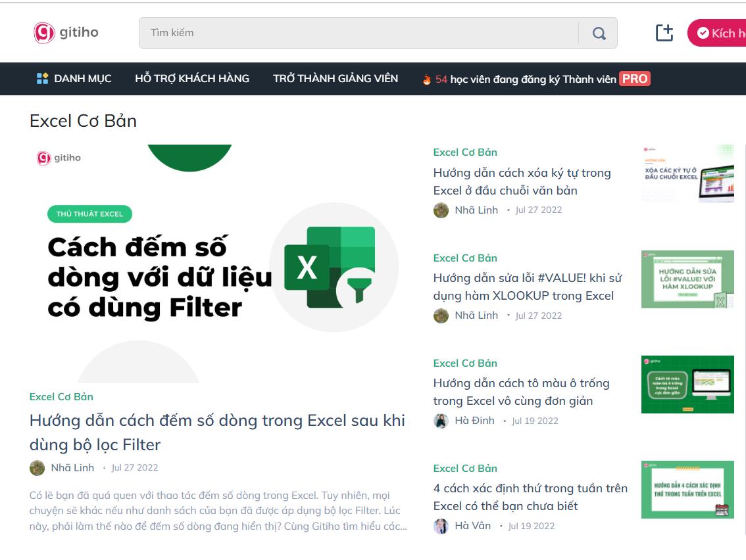Click the checkmark icon in the red button
Image resolution: width=746 pixels, height=560 pixels.
pyautogui.click(x=702, y=32)
